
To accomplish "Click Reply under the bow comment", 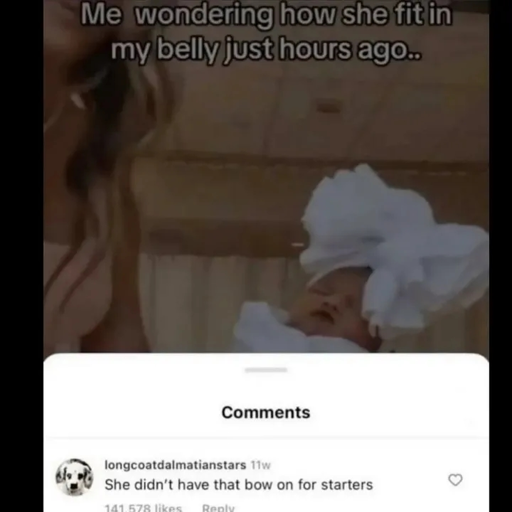I will pos(218,508).
